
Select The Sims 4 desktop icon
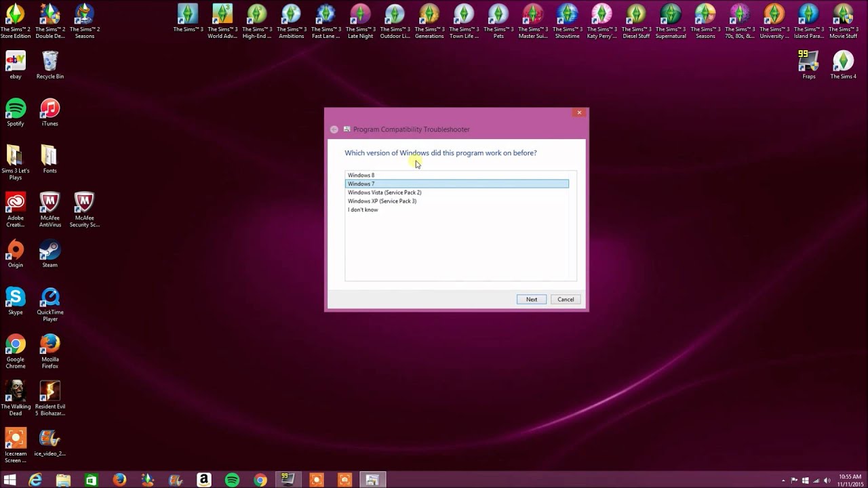tap(843, 65)
